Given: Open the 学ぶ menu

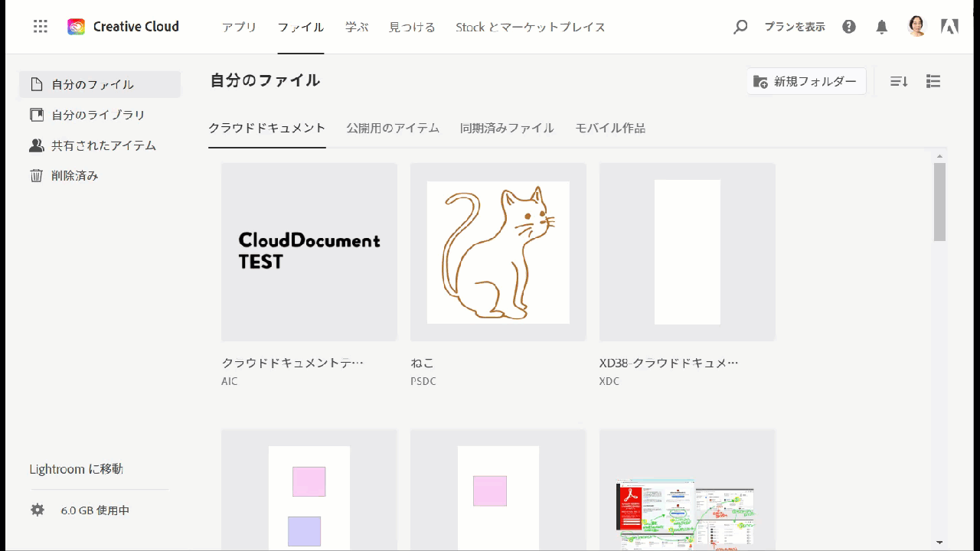Looking at the screenshot, I should (x=357, y=27).
